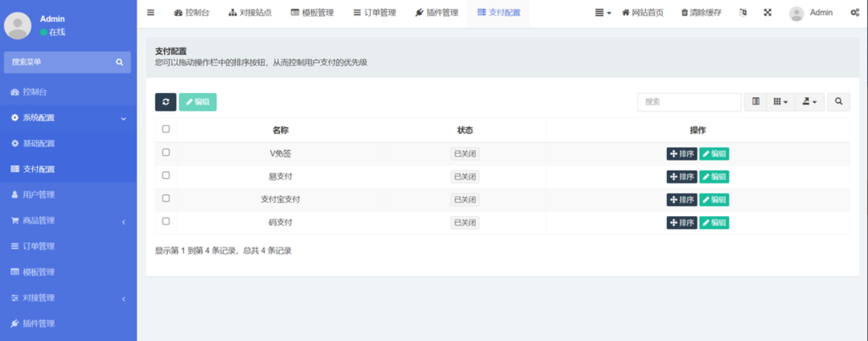Expand the 商品管理 sidebar menu
The height and width of the screenshot is (341, 868).
(x=68, y=221)
